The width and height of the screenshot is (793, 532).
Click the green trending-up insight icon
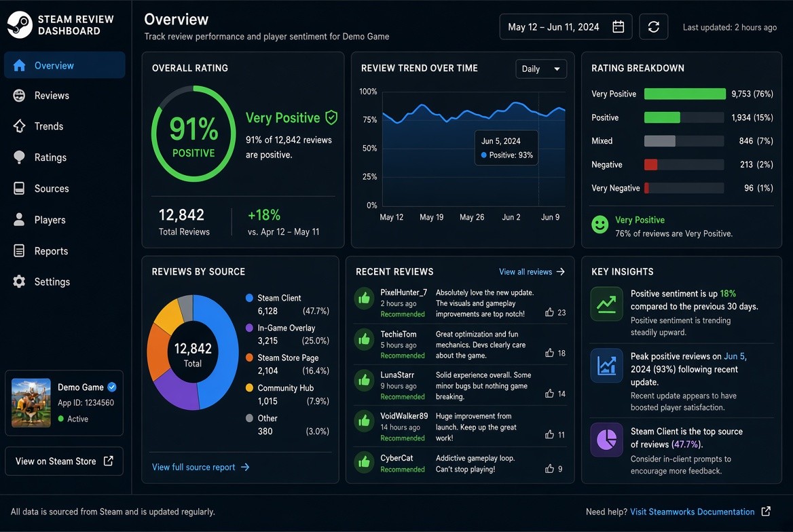point(606,304)
